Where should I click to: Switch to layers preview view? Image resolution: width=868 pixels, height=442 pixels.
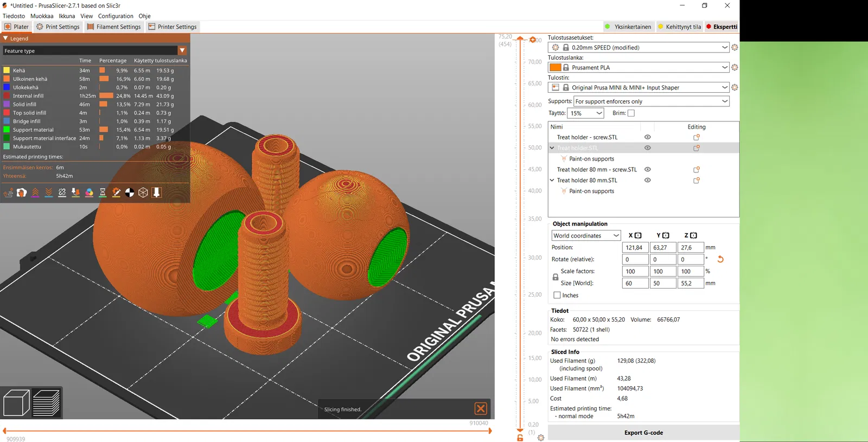47,403
